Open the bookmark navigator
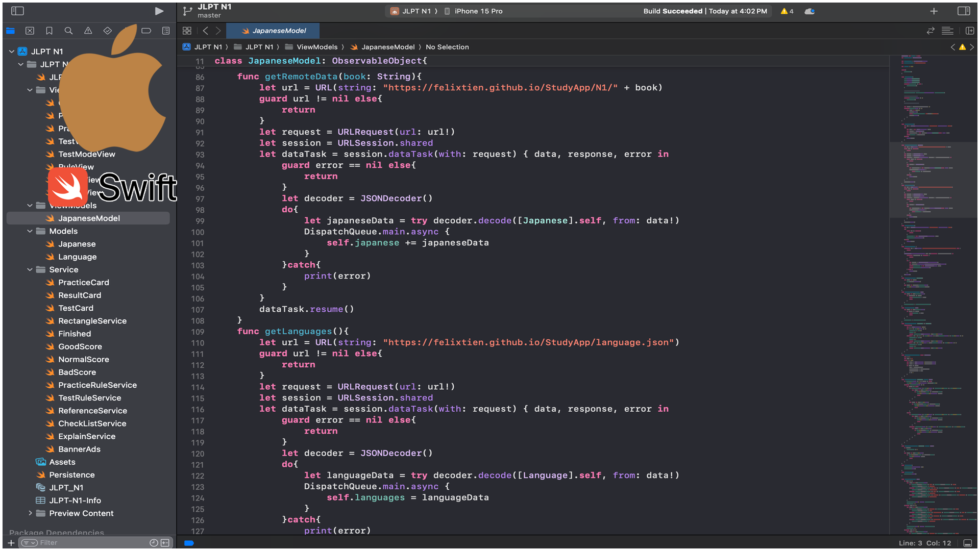This screenshot has height=551, width=980. (49, 31)
